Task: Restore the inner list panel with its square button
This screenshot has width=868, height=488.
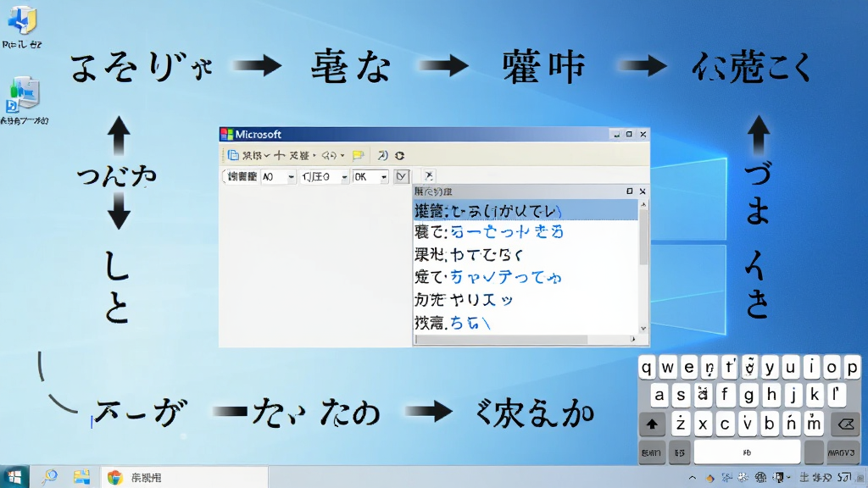Action: pyautogui.click(x=630, y=191)
